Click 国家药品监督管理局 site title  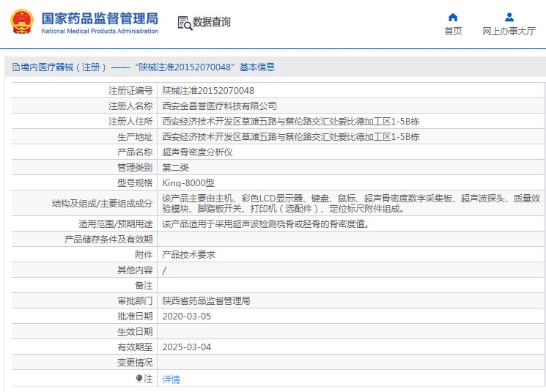100,18
